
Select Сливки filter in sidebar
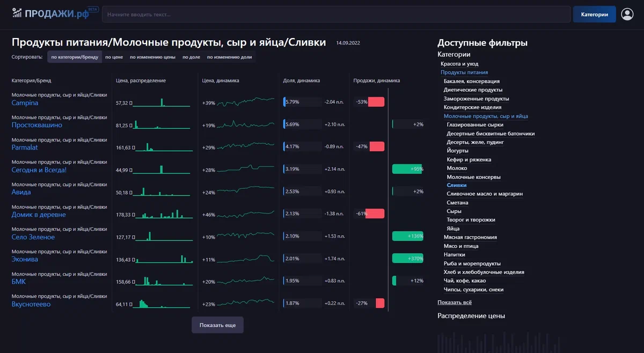point(457,185)
